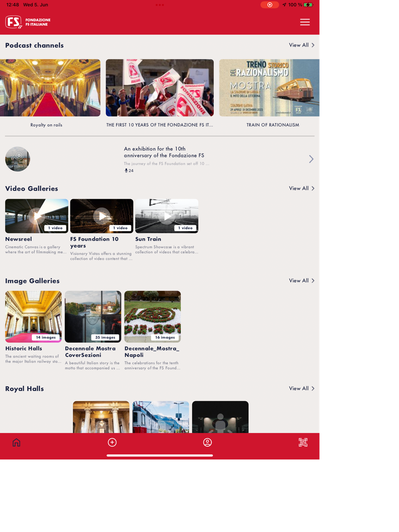This screenshot has height=532, width=399.
Task: Tap THE FIRST 10 YEARS OF THE FONDAZIONE caption
Action: coord(160,125)
